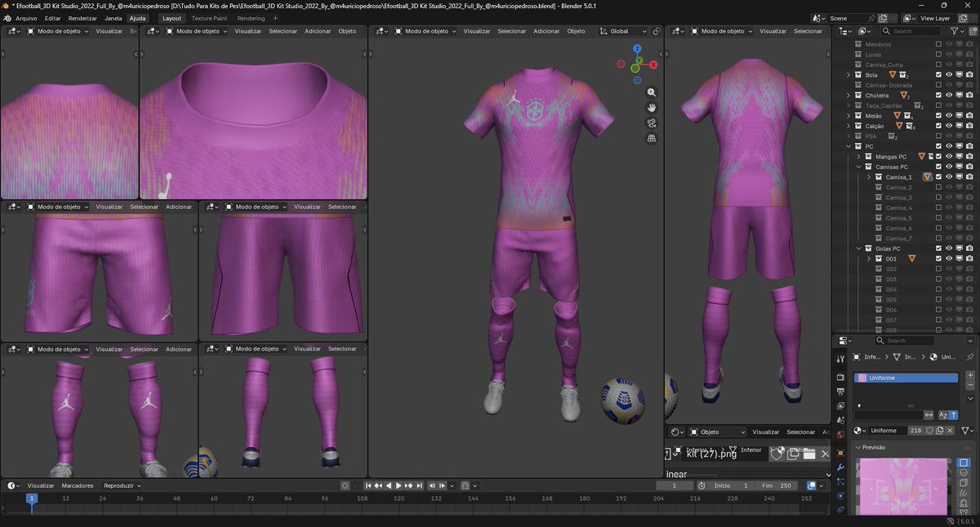The height and width of the screenshot is (527, 980).
Task: Choose hair strands preview shape
Action: (964, 493)
